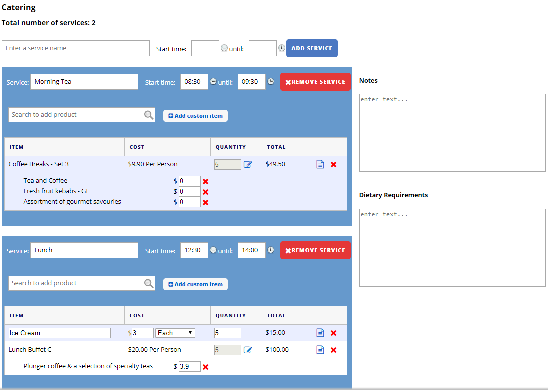548x392 pixels.
Task: Remove the Lunch service
Action: point(315,250)
